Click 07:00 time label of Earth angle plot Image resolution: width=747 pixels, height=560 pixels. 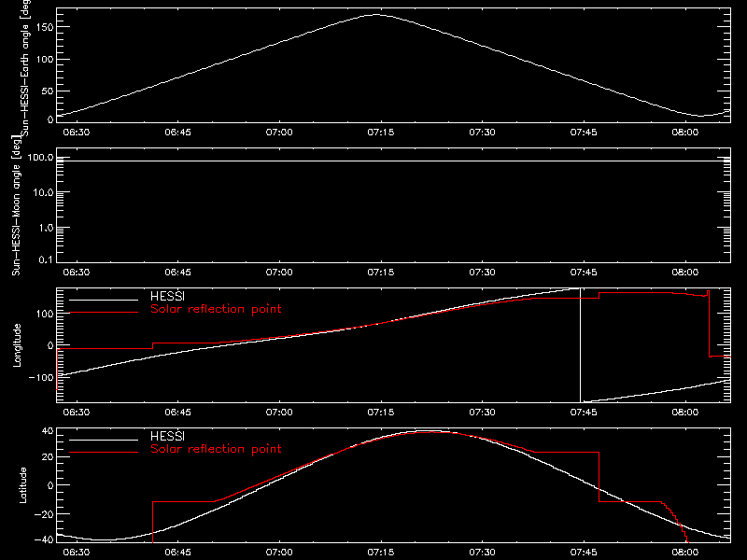click(x=279, y=132)
